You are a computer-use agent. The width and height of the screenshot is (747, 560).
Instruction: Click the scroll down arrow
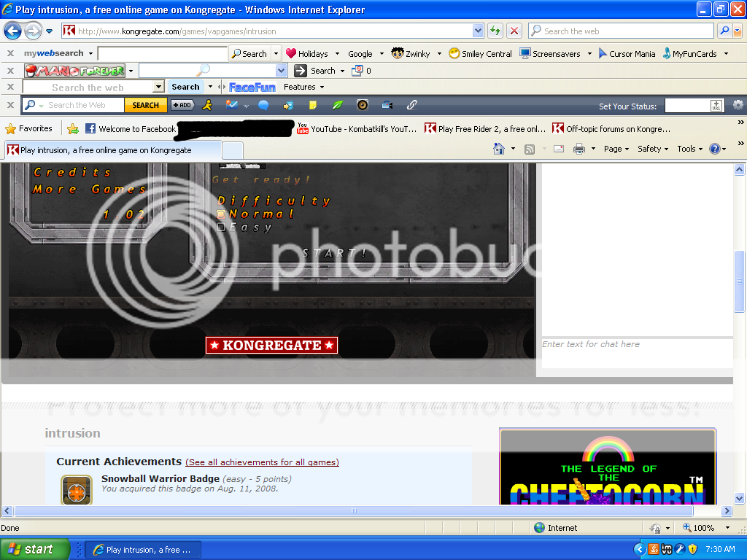point(740,499)
